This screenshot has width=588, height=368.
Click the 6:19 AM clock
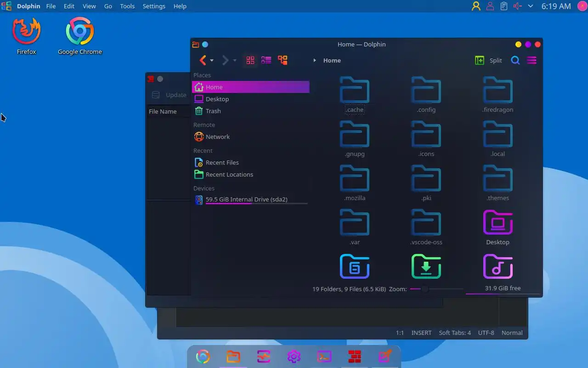556,6
